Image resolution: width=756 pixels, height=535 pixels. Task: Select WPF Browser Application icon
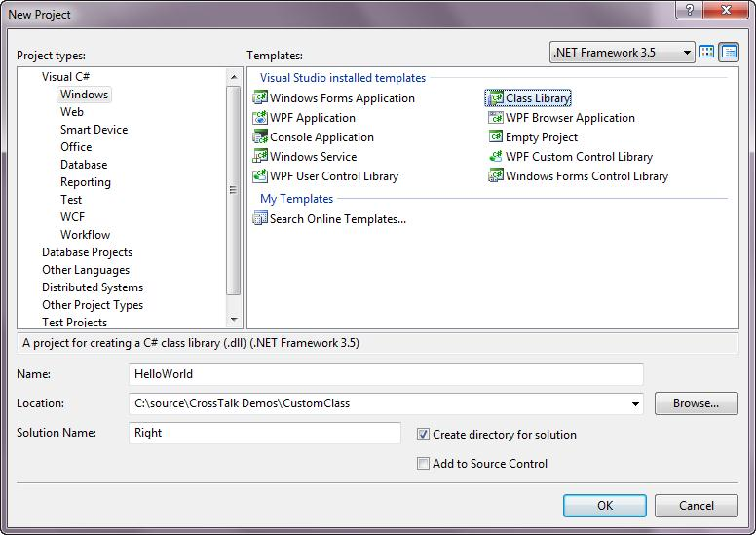495,117
